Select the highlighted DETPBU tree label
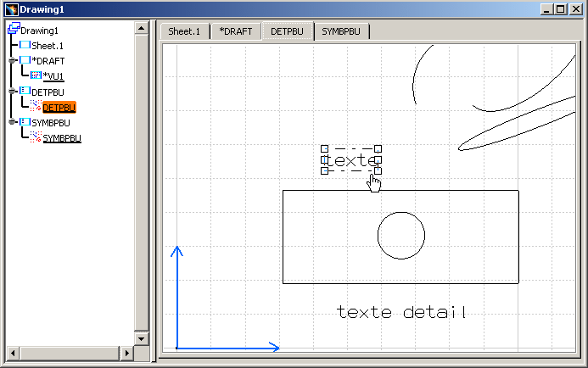This screenshot has height=368, width=588. coord(59,107)
